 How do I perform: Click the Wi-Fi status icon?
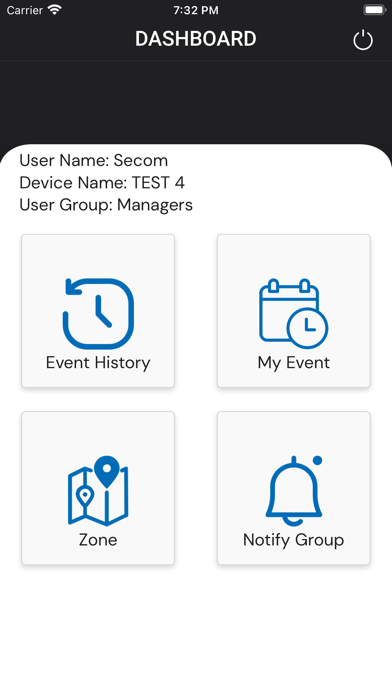(x=55, y=10)
